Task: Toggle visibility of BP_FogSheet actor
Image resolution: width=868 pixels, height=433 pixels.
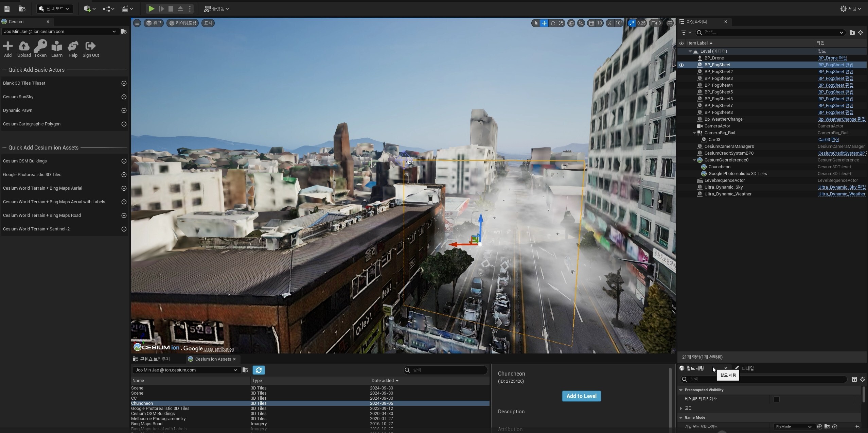Action: coord(681,65)
